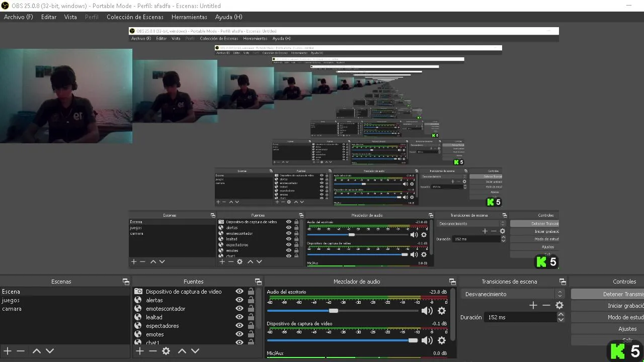Mute Dispositivo de captura de video audio

tap(427, 340)
